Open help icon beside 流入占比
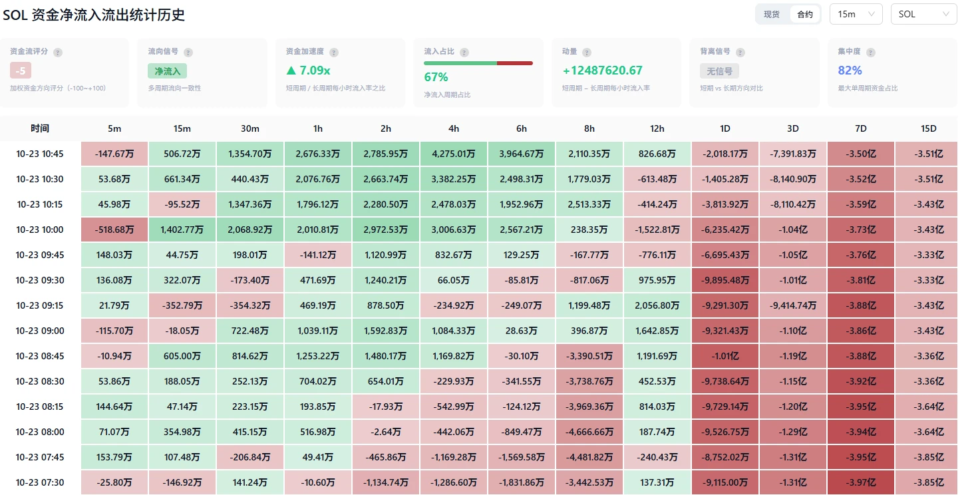The height and width of the screenshot is (495, 980). [464, 52]
